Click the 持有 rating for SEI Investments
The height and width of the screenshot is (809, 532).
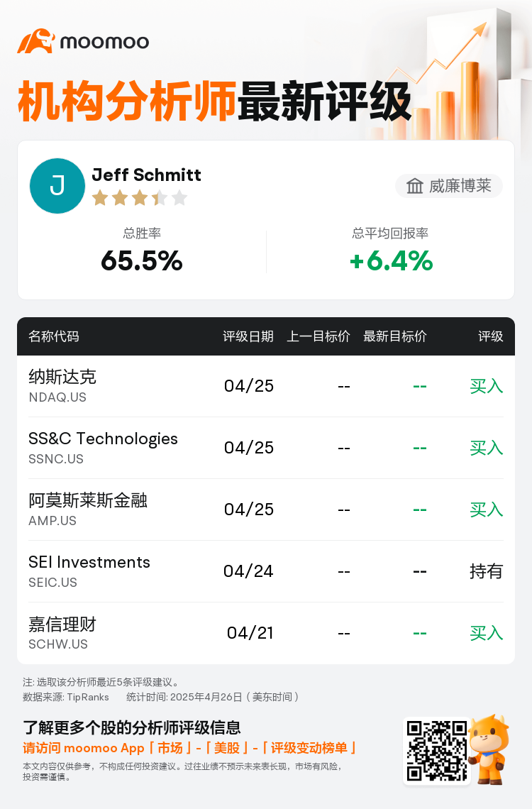(486, 571)
